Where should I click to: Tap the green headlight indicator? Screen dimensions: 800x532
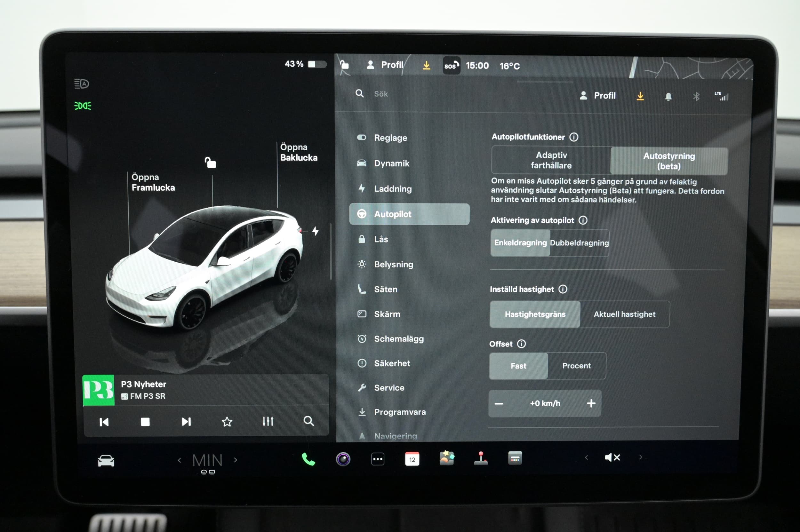point(83,106)
